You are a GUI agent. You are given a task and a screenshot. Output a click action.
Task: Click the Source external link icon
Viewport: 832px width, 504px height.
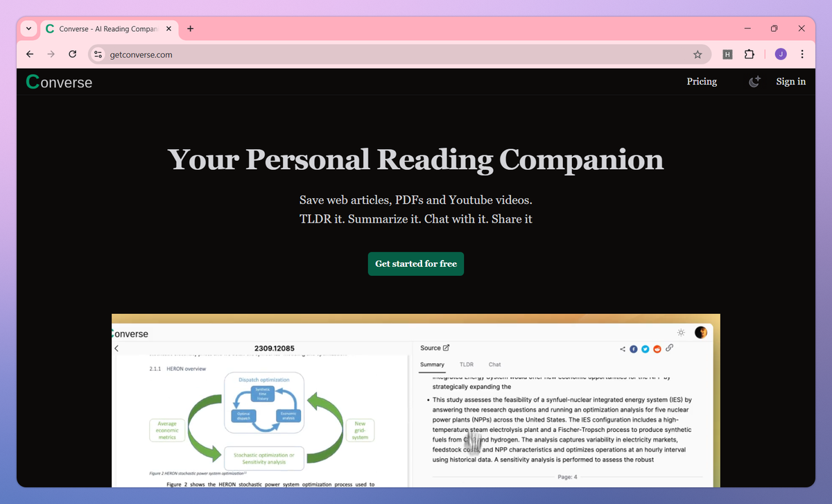[446, 348]
